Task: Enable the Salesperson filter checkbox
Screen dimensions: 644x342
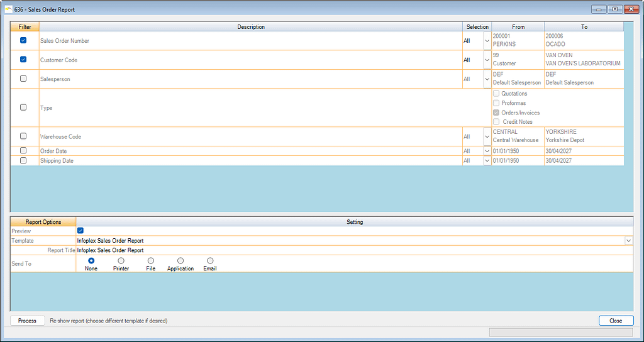Action: pyautogui.click(x=23, y=79)
